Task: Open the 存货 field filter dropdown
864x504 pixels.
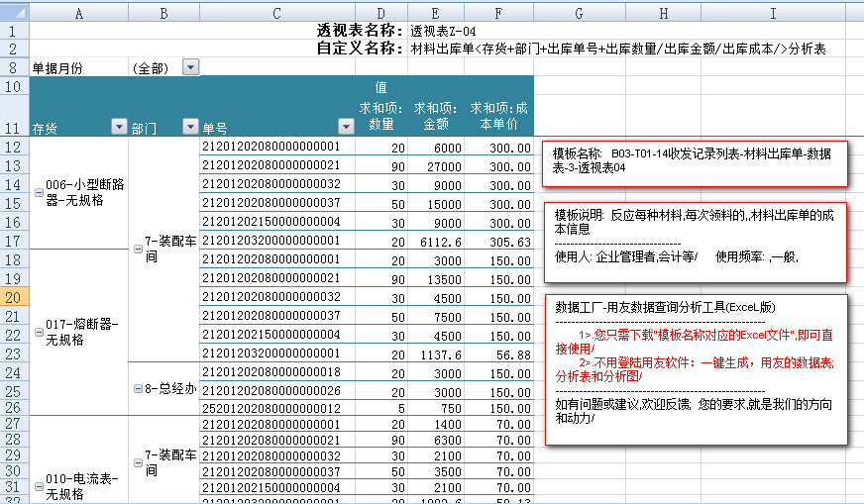Action: point(119,127)
